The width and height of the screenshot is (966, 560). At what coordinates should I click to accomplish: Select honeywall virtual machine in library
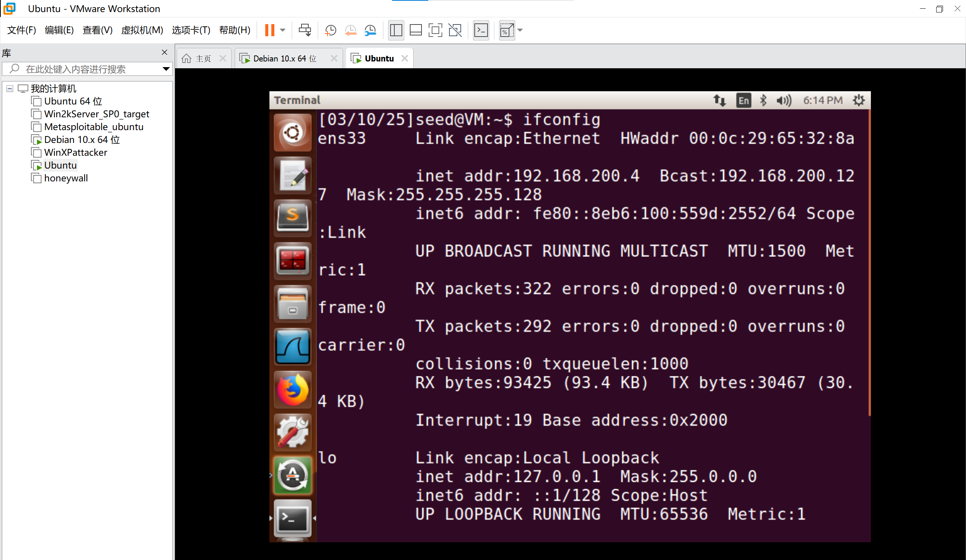(x=66, y=178)
